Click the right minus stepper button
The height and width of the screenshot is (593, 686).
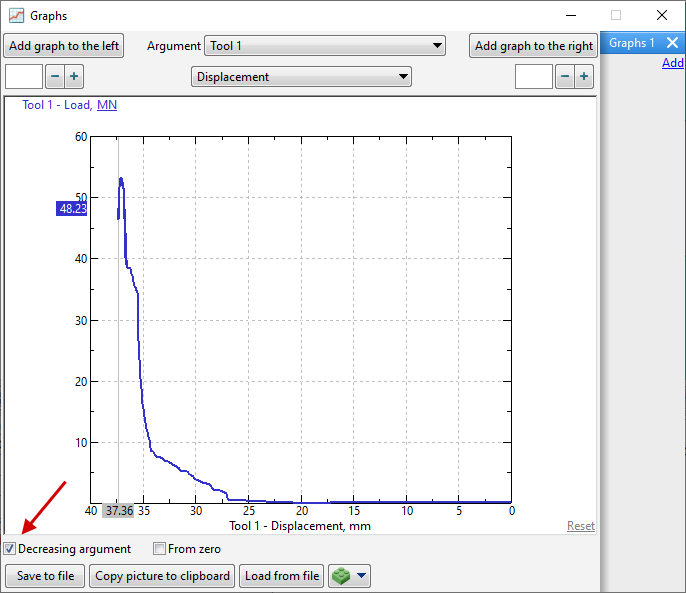(x=565, y=77)
